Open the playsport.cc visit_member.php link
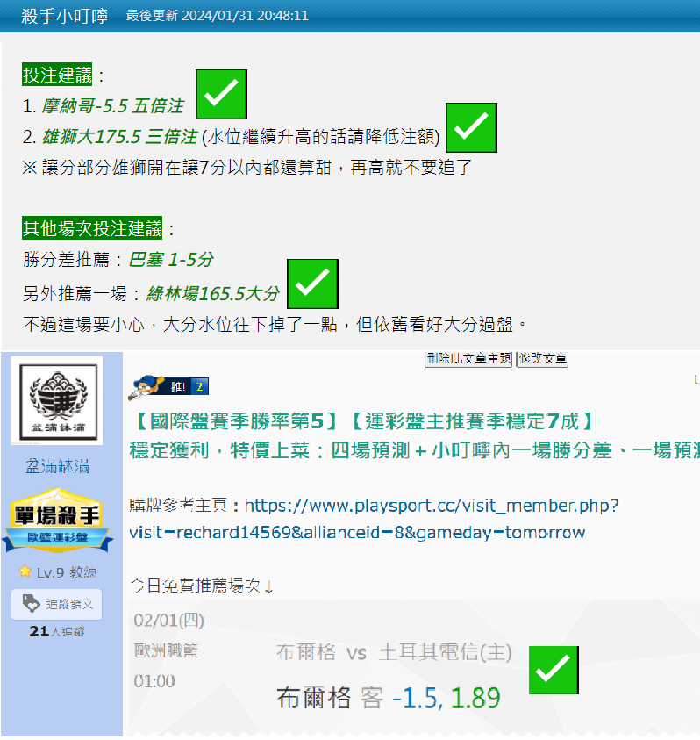 click(x=374, y=519)
